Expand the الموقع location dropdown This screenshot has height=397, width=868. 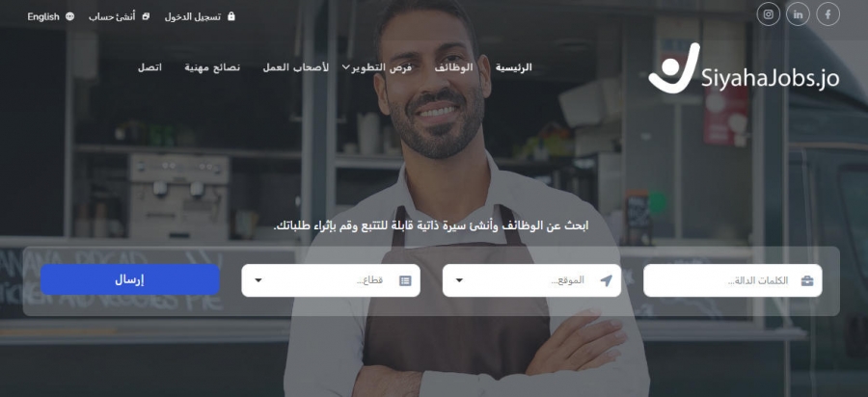459,280
